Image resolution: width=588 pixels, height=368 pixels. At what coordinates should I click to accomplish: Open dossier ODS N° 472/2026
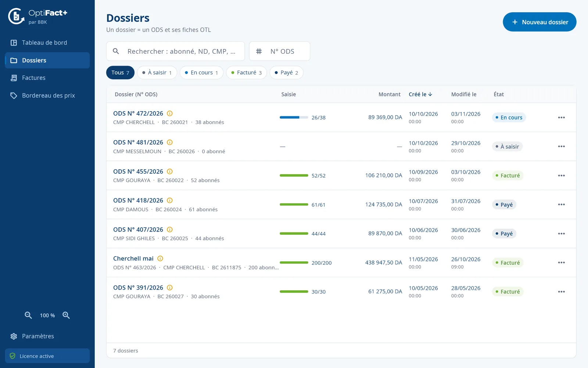tap(138, 113)
